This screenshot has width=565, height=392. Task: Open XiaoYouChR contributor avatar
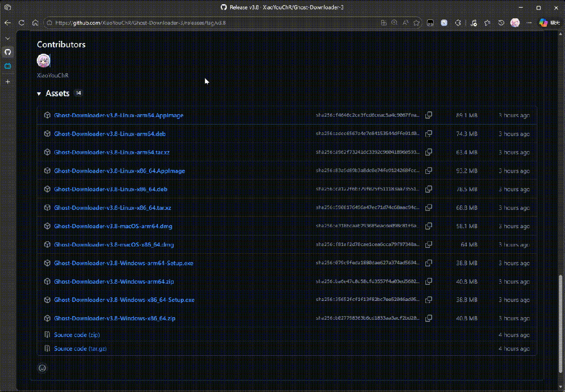43,61
